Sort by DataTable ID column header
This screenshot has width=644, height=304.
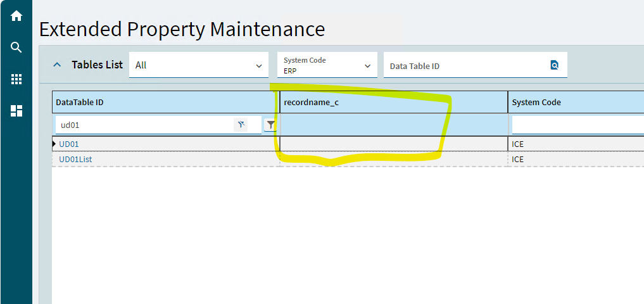point(166,103)
